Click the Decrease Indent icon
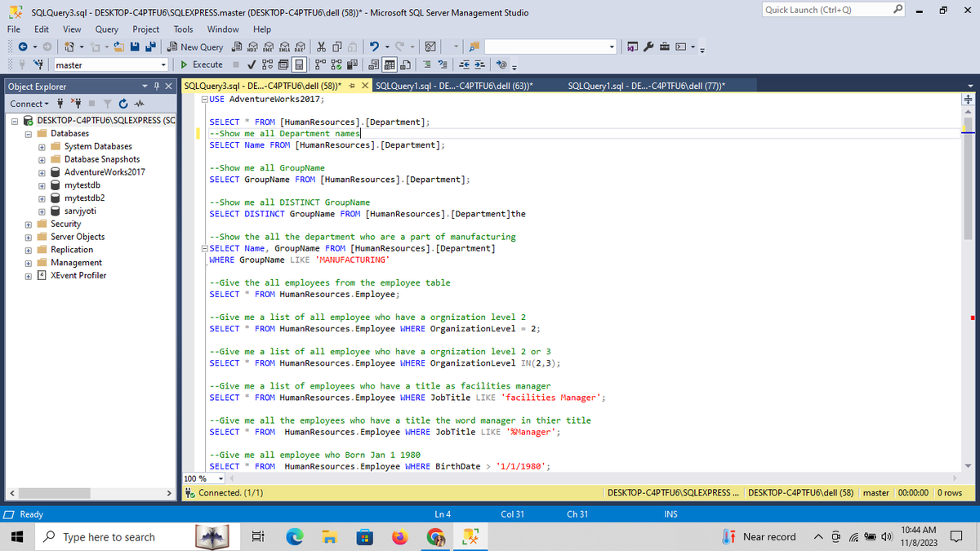Screen dimensions: 980x551 [x=464, y=64]
